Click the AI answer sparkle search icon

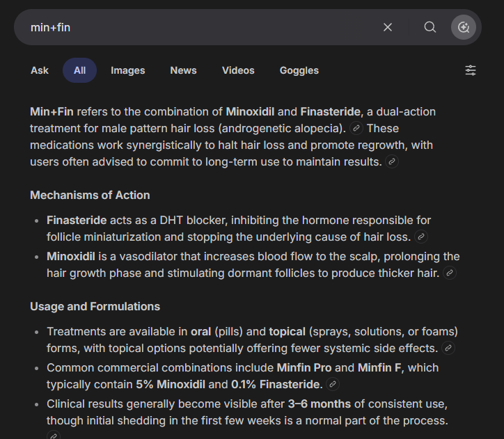464,27
